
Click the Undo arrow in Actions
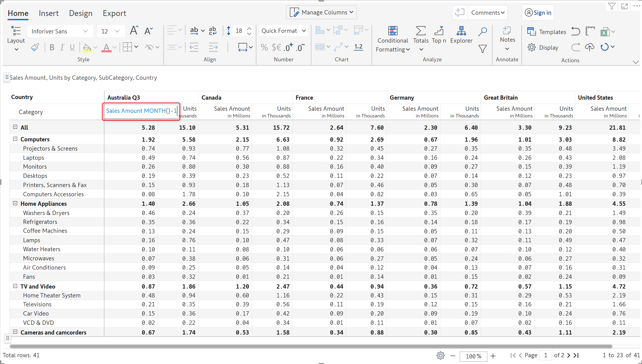576,31
